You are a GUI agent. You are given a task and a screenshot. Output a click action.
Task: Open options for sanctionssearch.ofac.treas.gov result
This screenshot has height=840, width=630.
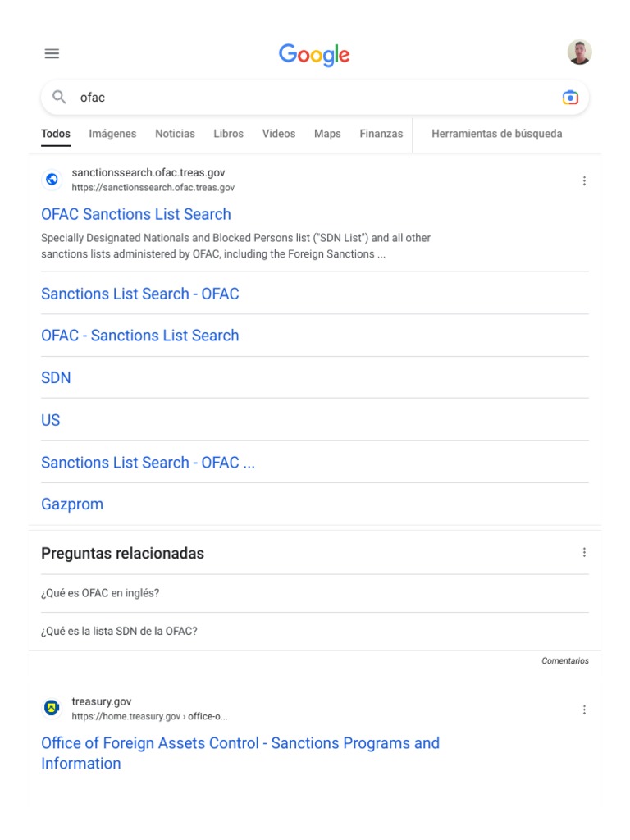tap(584, 180)
